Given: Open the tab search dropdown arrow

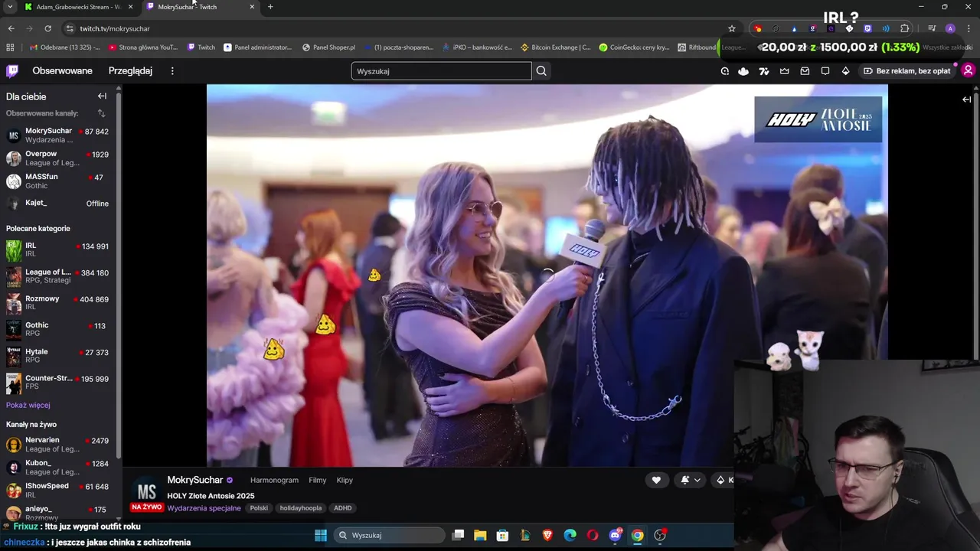Looking at the screenshot, I should [10, 7].
